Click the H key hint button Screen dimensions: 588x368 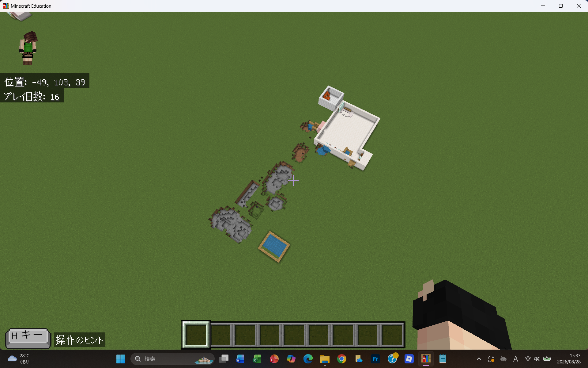pos(28,338)
